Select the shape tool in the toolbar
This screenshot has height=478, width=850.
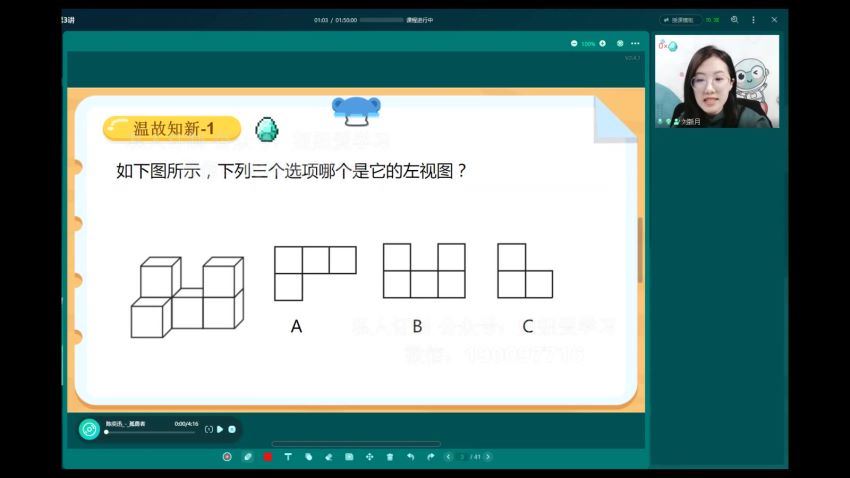coord(308,457)
